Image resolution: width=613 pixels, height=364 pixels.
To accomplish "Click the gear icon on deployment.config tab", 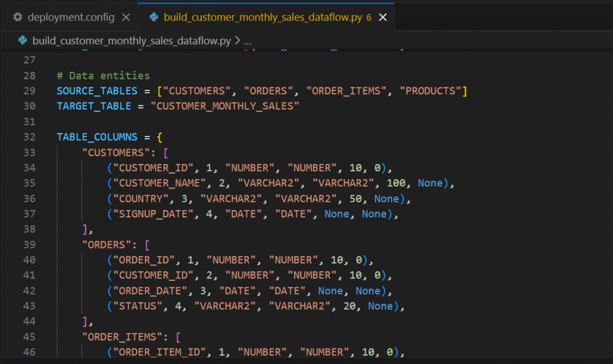I will pyautogui.click(x=17, y=17).
